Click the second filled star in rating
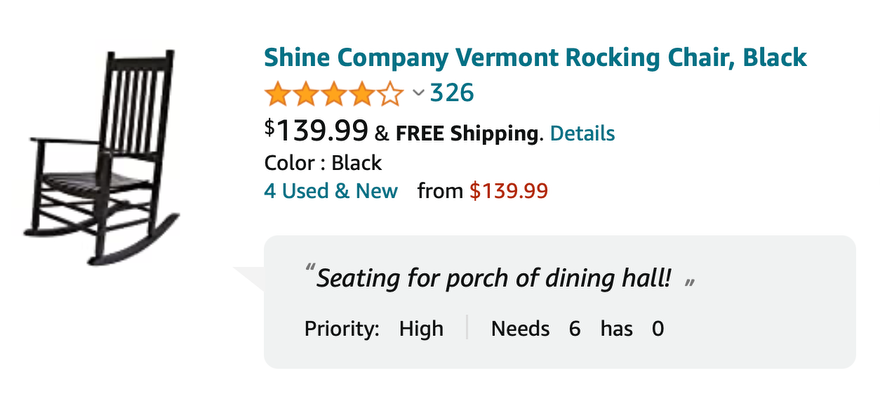 tap(305, 95)
